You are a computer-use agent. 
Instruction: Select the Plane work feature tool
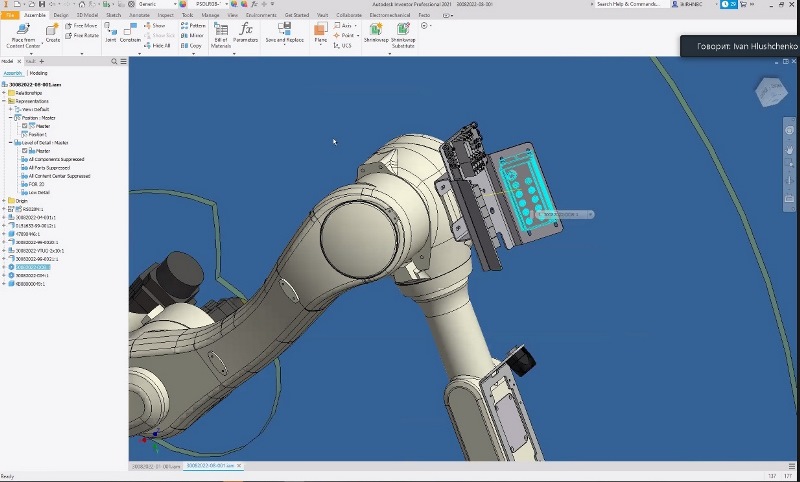(320, 30)
